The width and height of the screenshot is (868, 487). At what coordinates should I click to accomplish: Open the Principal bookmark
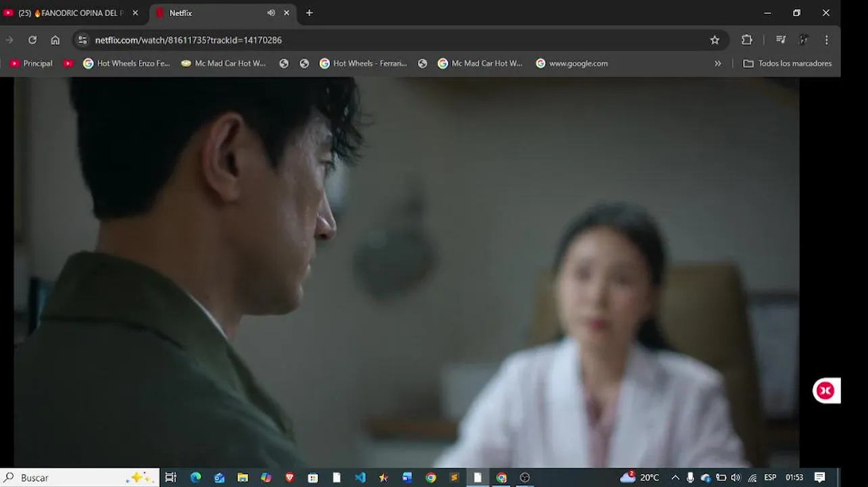point(31,63)
